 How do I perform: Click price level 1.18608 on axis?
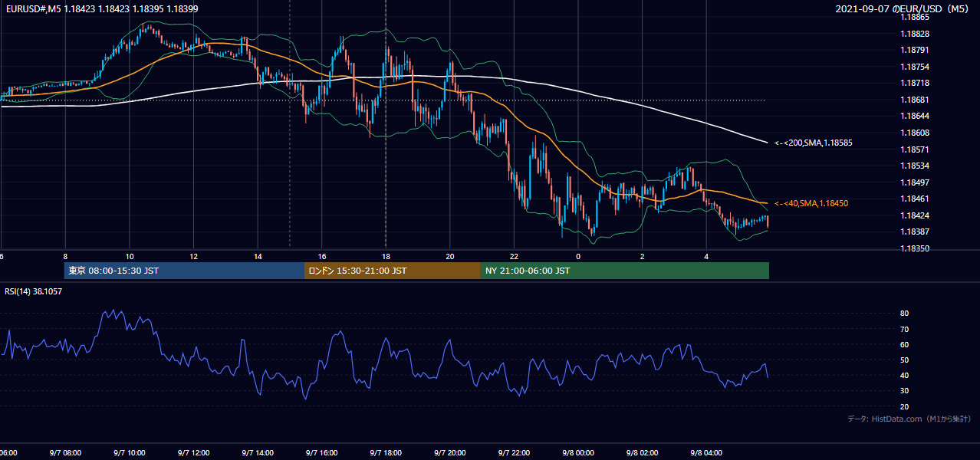coord(916,133)
